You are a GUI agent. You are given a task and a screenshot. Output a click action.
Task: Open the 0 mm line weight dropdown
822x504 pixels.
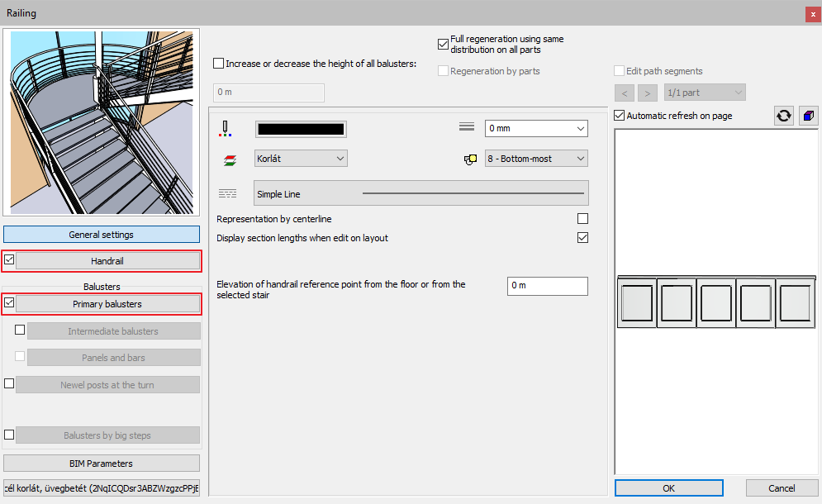click(x=535, y=128)
